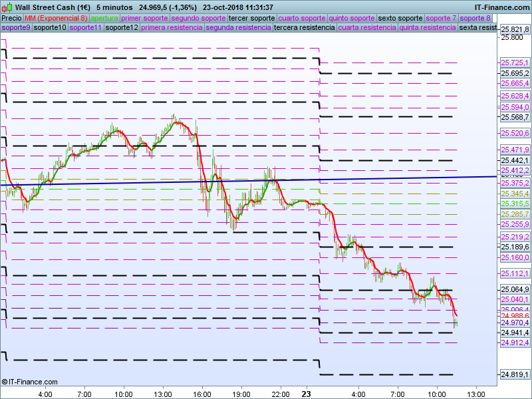Click the IT-Finance.com link top right
The width and height of the screenshot is (532, 399).
[x=502, y=7]
